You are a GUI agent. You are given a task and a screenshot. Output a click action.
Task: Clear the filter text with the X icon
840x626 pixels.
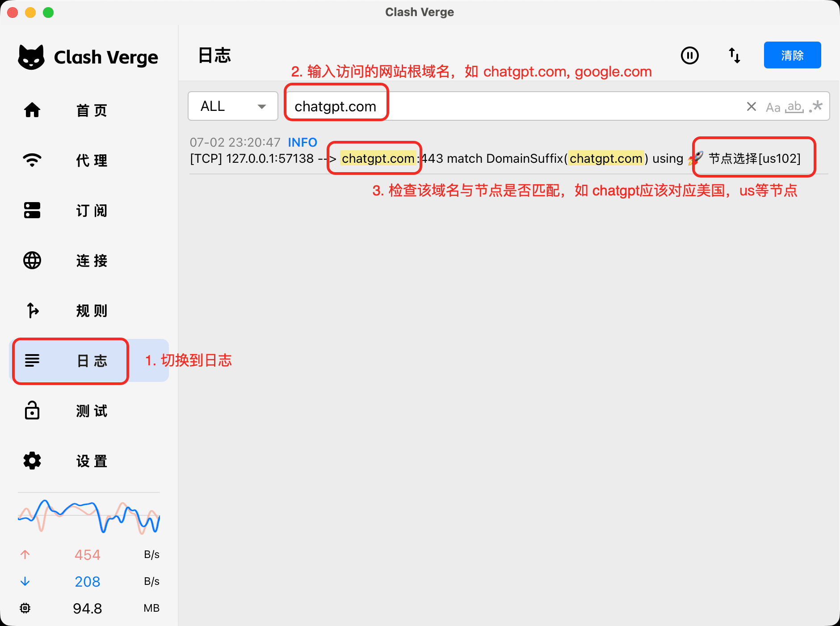[x=752, y=106]
